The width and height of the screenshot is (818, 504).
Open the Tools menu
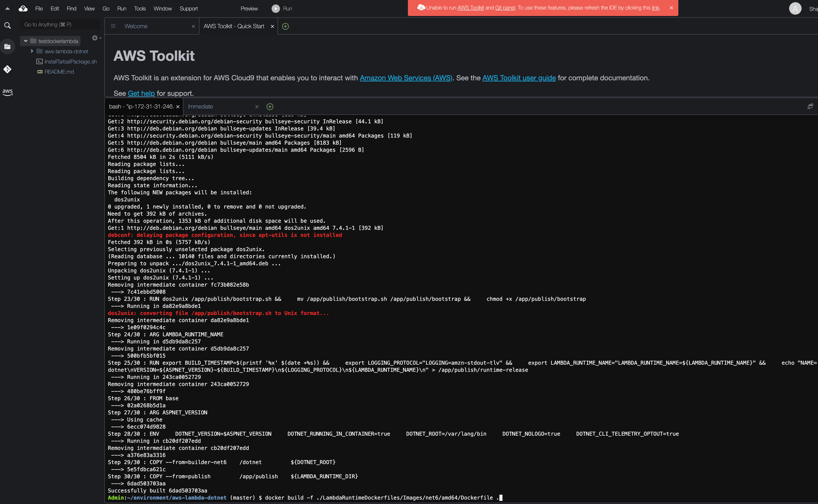coord(139,9)
